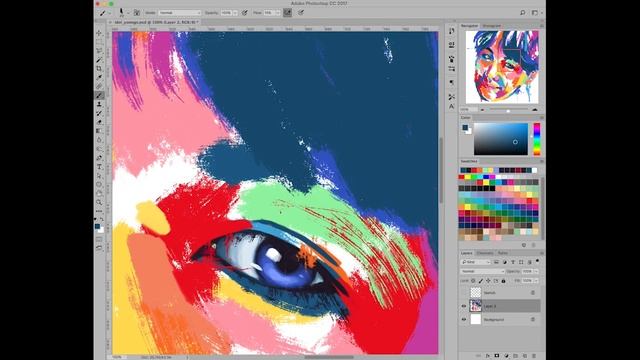
Task: Click the Navigator zoom in mountains icon
Action: [x=535, y=110]
